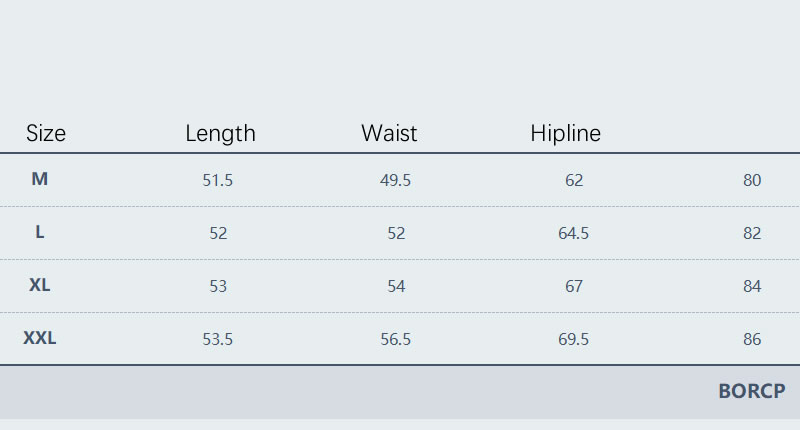Click the 64.5 hipline value
The width and height of the screenshot is (800, 430).
pyautogui.click(x=574, y=234)
